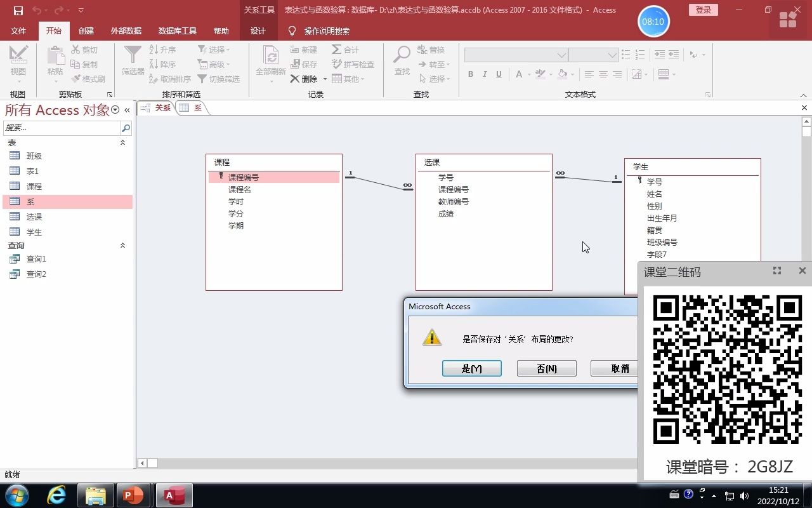The image size is (812, 508).
Task: Click the text highlight color pen
Action: (541, 74)
